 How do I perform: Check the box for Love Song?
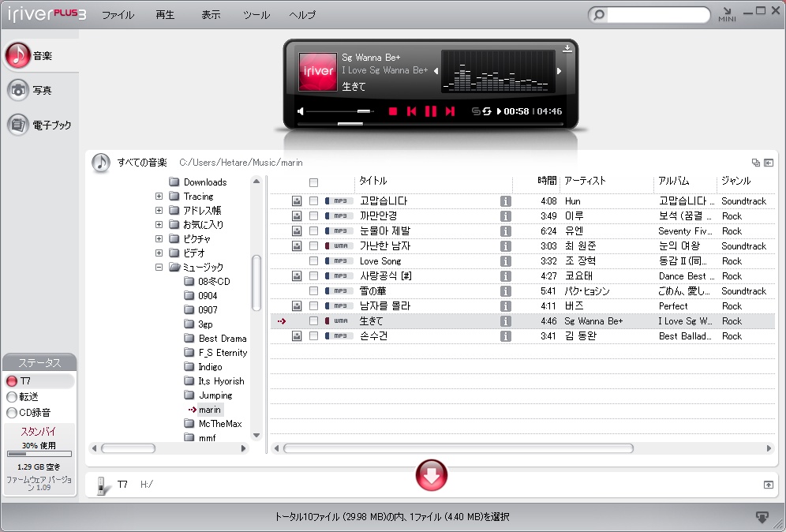pyautogui.click(x=314, y=261)
